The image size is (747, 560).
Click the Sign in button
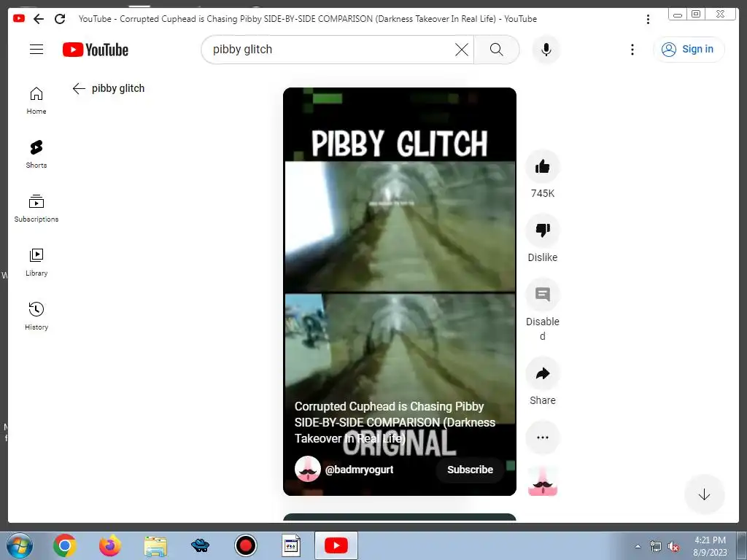click(689, 49)
